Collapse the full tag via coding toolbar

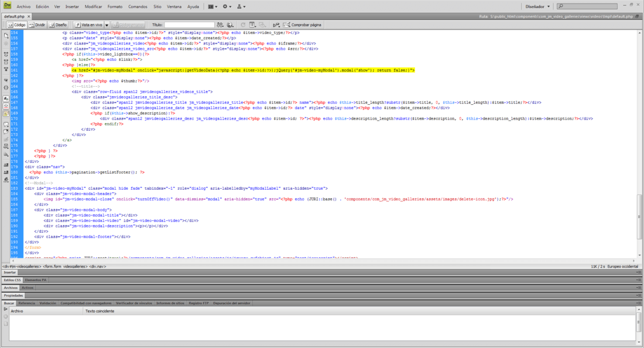pos(6,54)
